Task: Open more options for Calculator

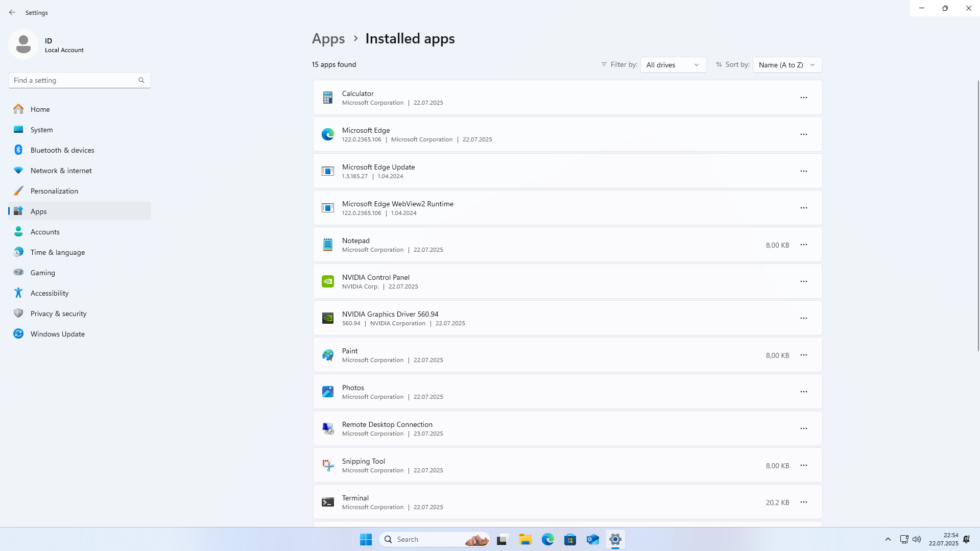Action: point(804,98)
